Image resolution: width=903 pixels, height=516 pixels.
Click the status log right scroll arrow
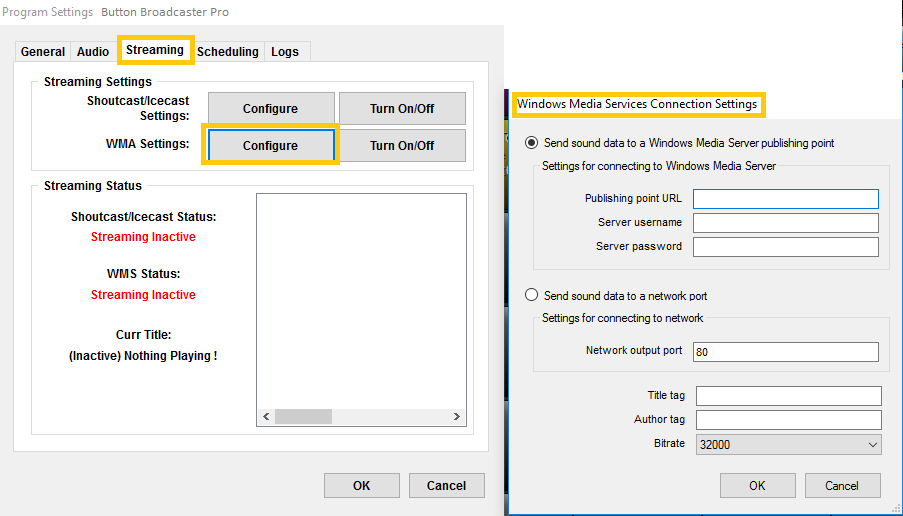point(457,416)
